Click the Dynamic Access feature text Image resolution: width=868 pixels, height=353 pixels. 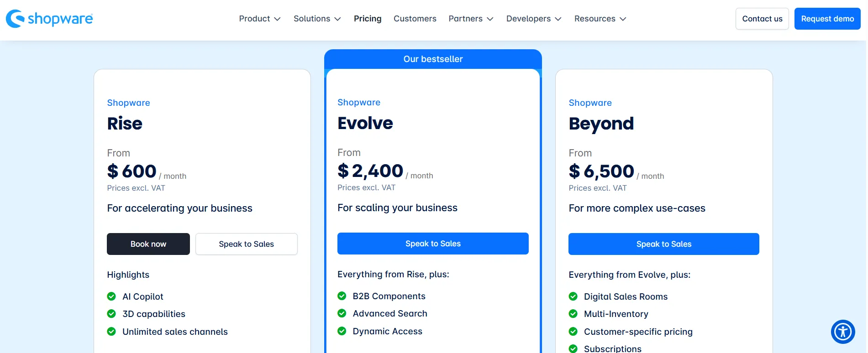coord(387,331)
